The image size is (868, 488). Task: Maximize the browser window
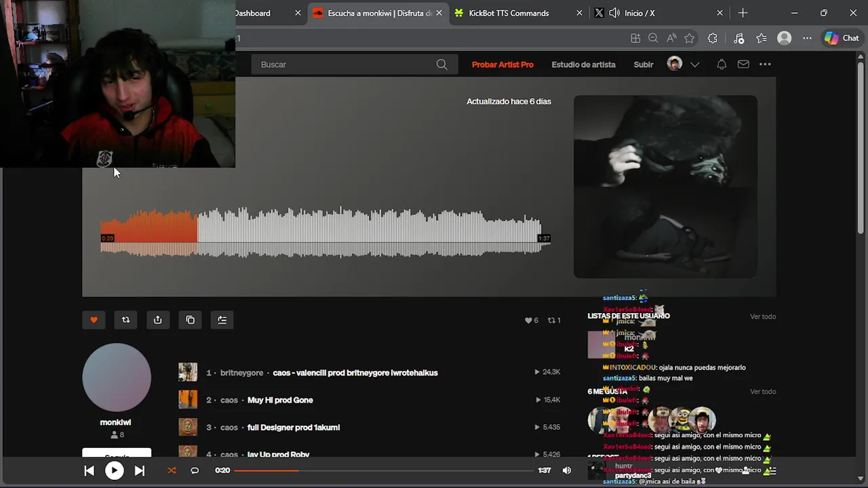pos(823,13)
